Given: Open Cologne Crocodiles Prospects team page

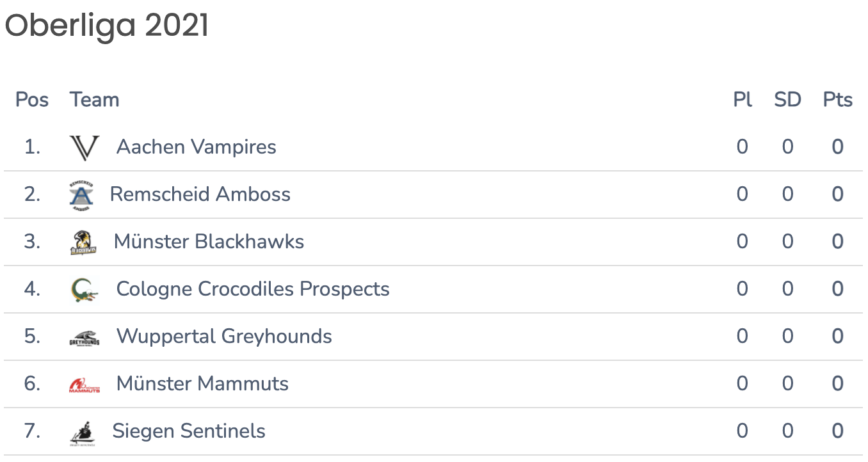Looking at the screenshot, I should point(253,289).
